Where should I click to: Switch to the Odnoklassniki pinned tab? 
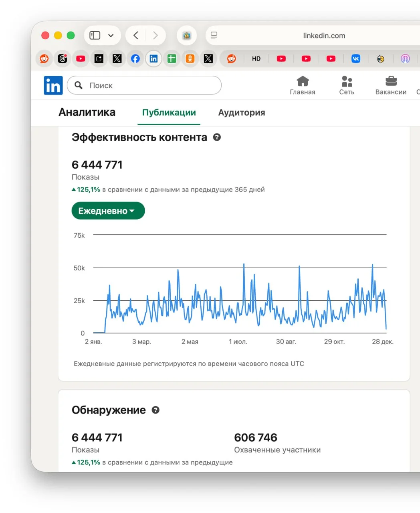pos(190,59)
